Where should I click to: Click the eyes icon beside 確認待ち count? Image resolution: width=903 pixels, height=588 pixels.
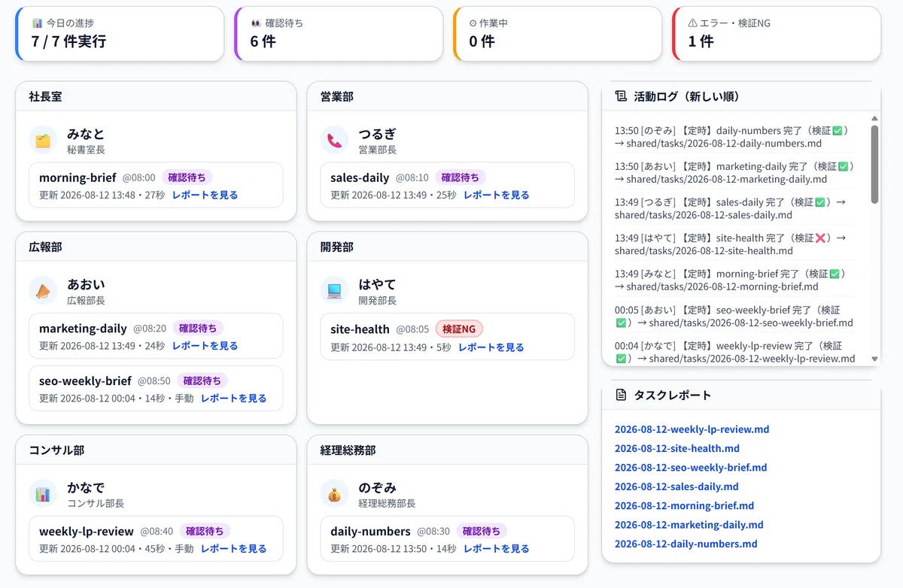256,23
